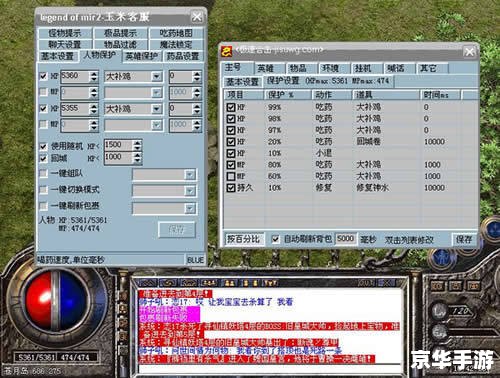
Task: Toggle the 持久 10% row checkbox
Action: pyautogui.click(x=231, y=188)
